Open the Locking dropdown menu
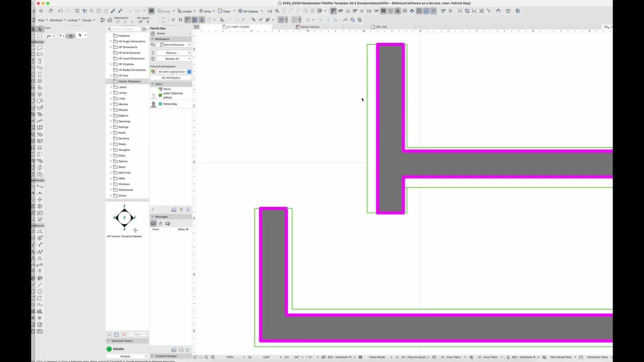 tap(73, 20)
